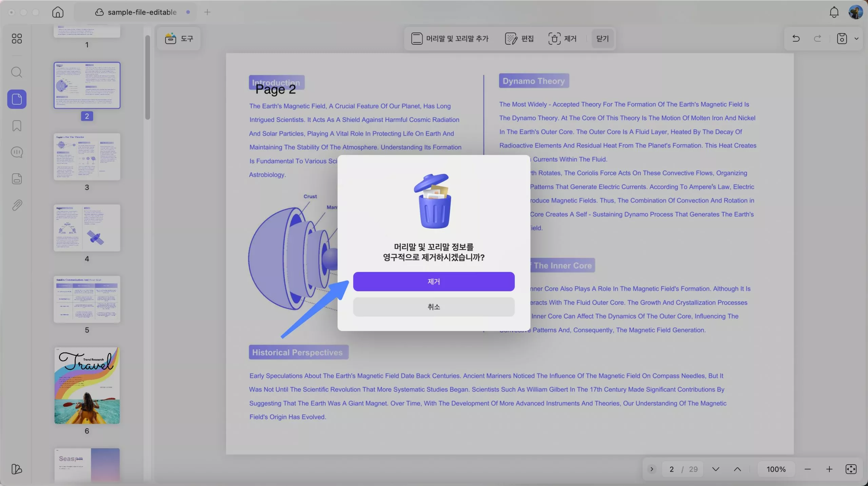The height and width of the screenshot is (486, 868).
Task: Click the current page number field
Action: (x=672, y=469)
